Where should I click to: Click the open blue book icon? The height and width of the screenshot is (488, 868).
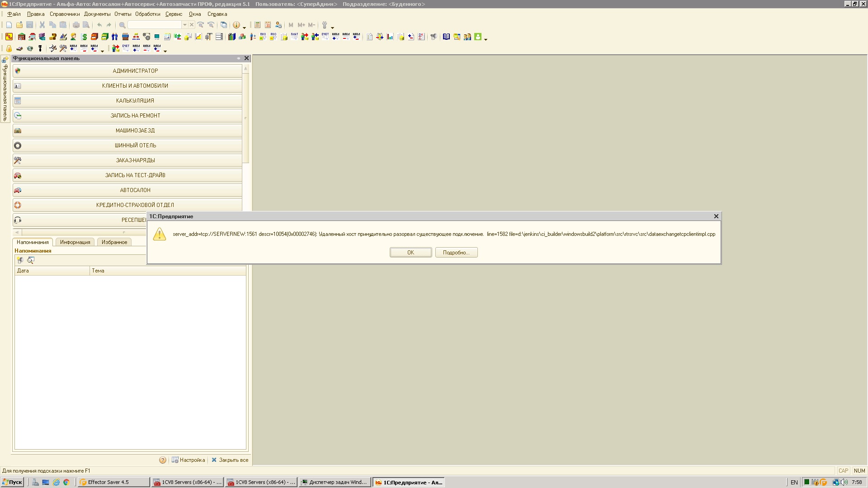pos(447,37)
